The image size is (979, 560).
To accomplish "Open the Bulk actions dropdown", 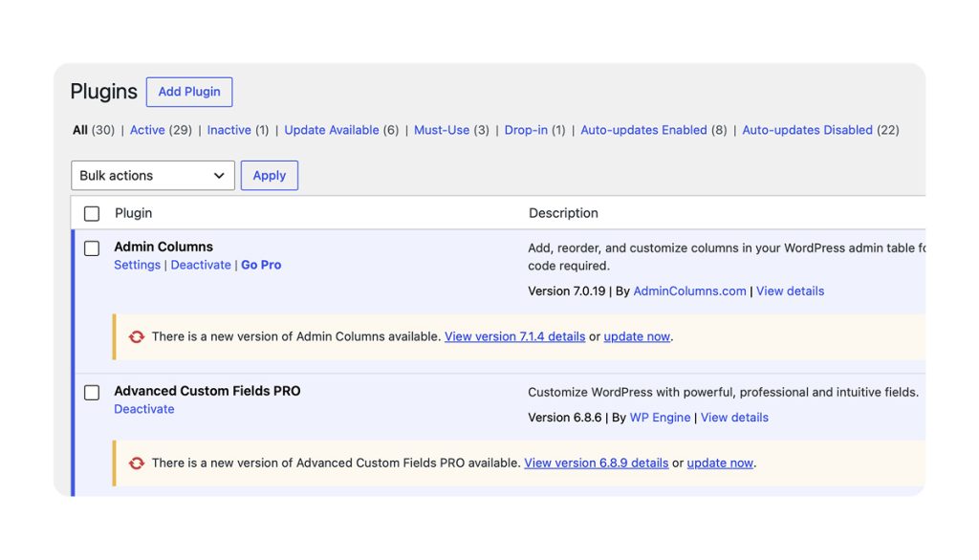I will [153, 176].
